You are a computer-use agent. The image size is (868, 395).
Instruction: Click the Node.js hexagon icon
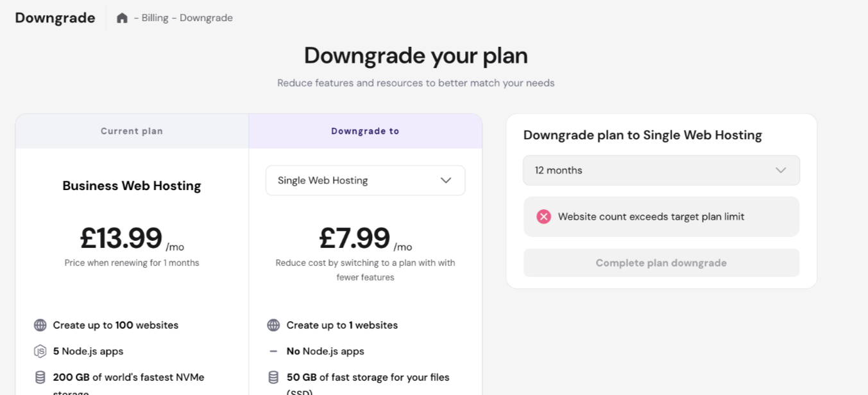coord(40,351)
